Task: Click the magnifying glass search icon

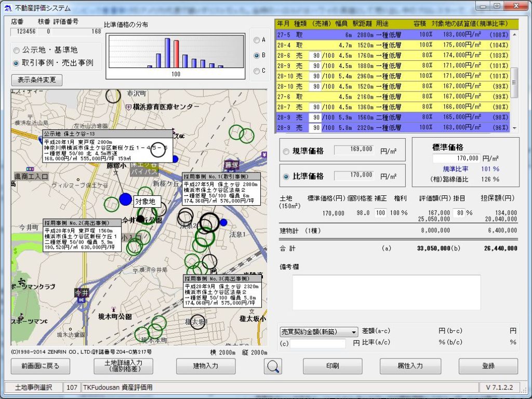Action: 273,366
